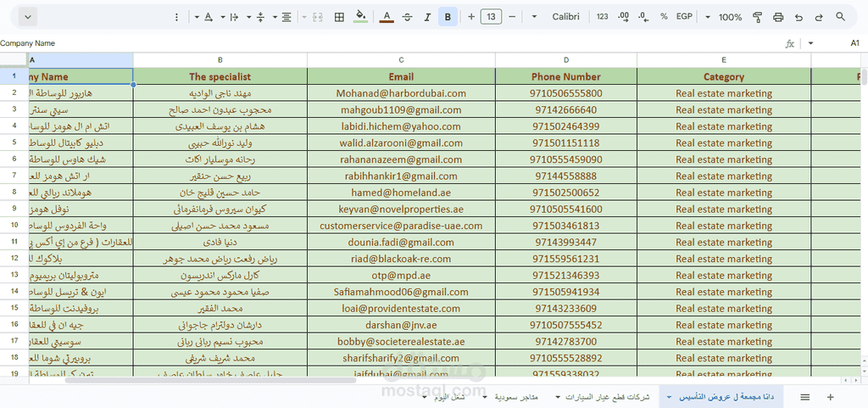This screenshot has width=868, height=408.
Task: Open the text color picker
Action: (x=387, y=17)
